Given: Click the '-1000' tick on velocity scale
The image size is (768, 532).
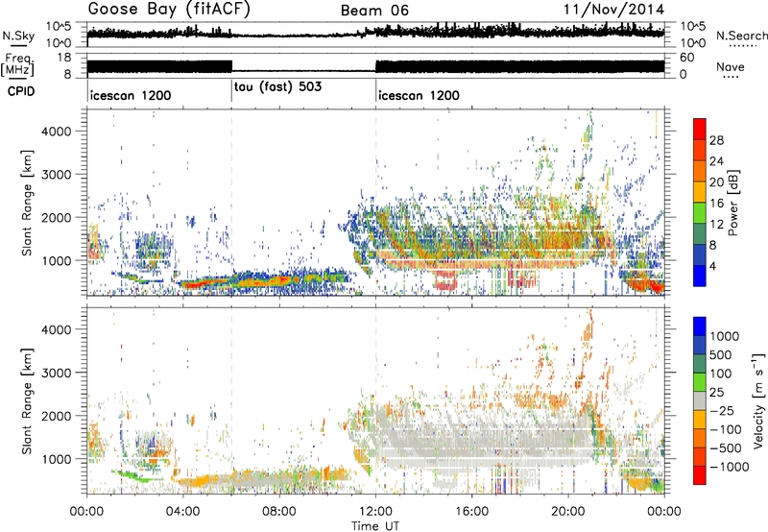Looking at the screenshot, I should (730, 467).
